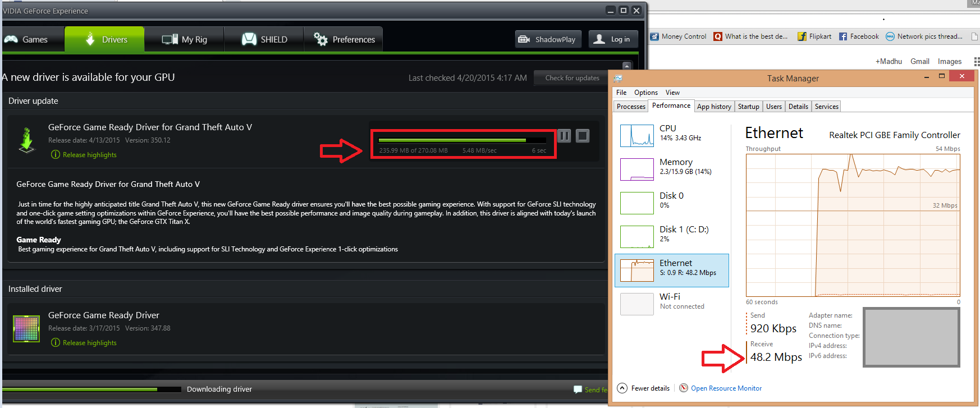This screenshot has width=980, height=408.
Task: Open the View menu in Task Manager
Action: coord(672,93)
